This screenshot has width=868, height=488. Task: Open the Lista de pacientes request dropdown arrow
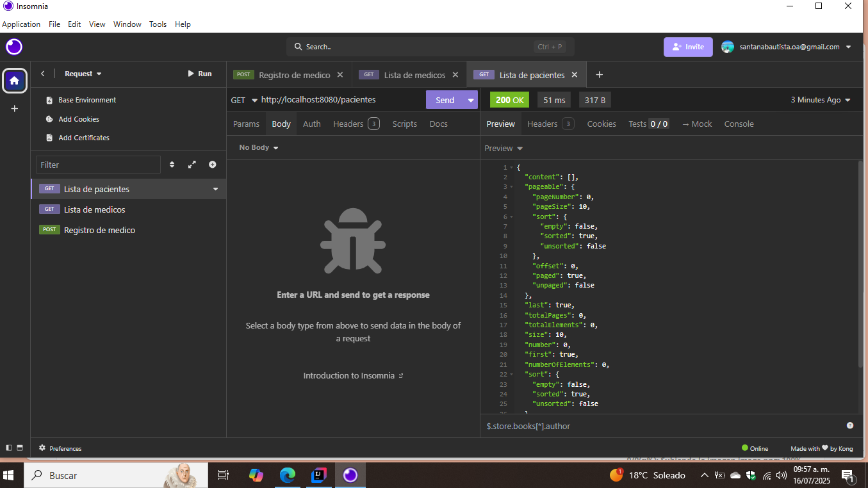pos(216,189)
